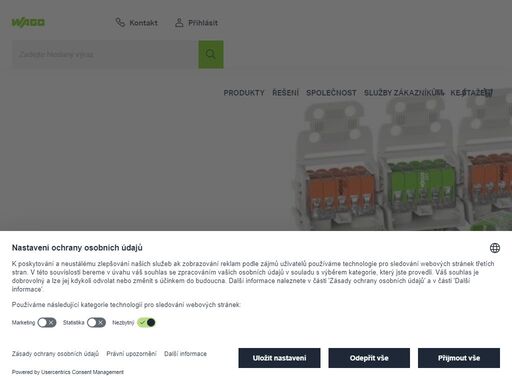Click the green search magnifier button
512x384 pixels.
[x=211, y=54]
